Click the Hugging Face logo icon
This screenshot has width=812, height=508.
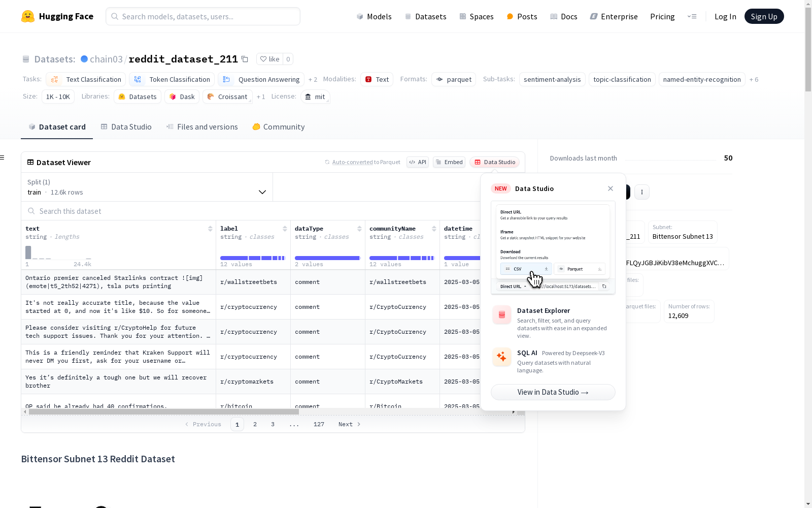tap(28, 16)
